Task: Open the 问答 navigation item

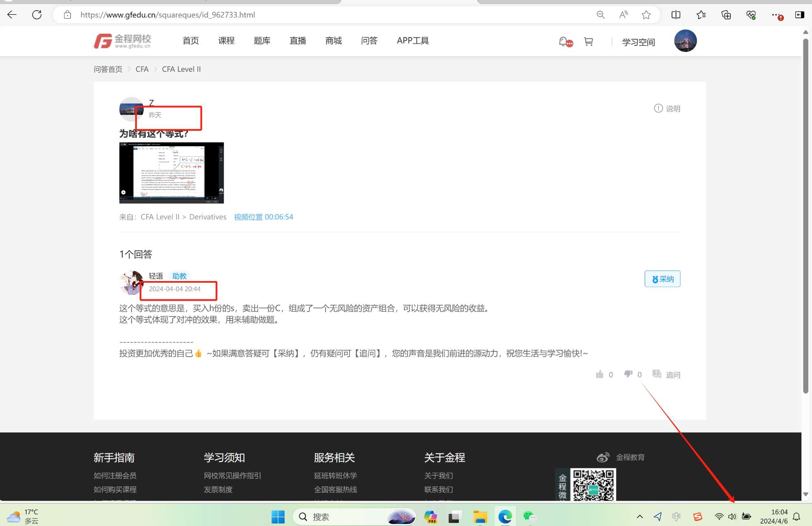Action: pyautogui.click(x=369, y=41)
